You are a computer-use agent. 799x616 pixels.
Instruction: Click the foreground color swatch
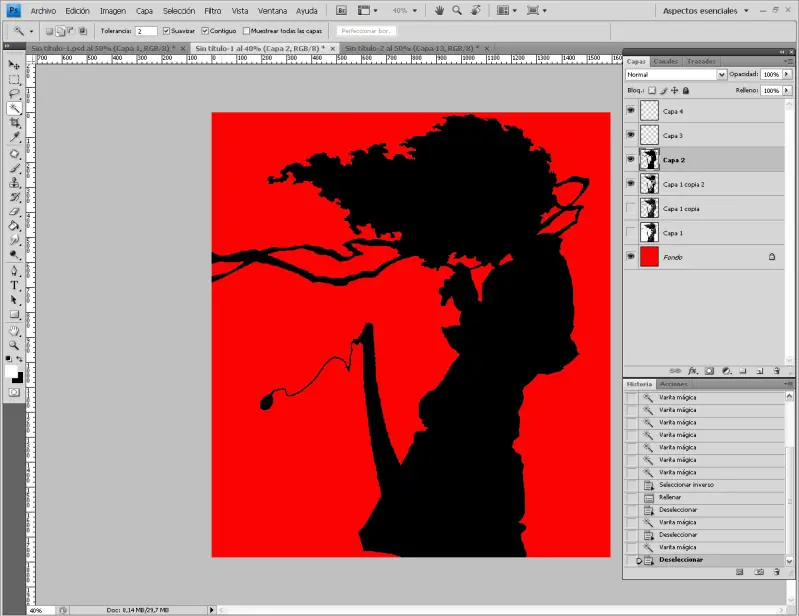coord(11,371)
